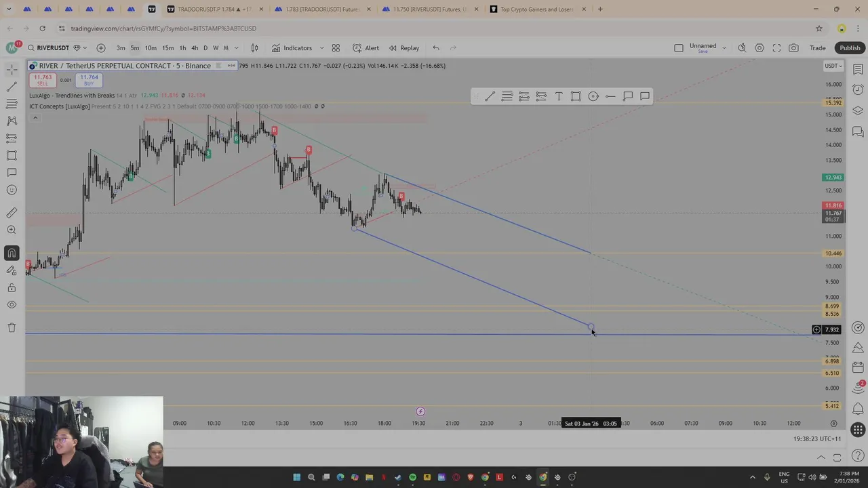Take a chart snapshot with camera icon

tap(793, 48)
